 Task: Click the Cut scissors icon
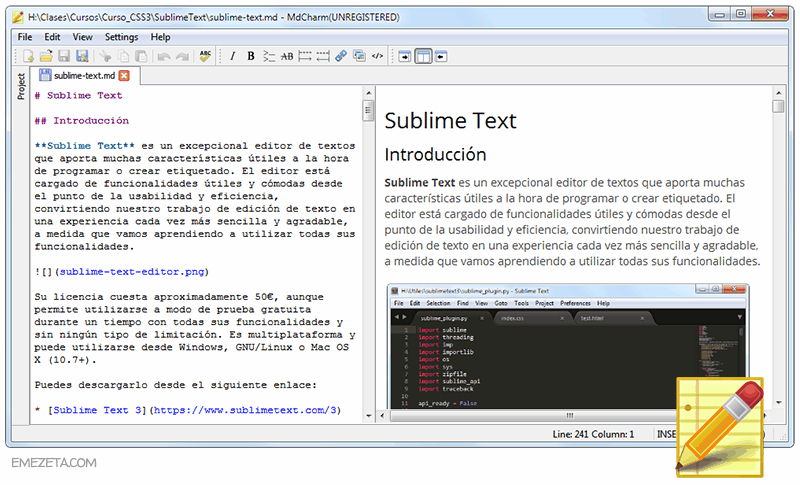[105, 56]
